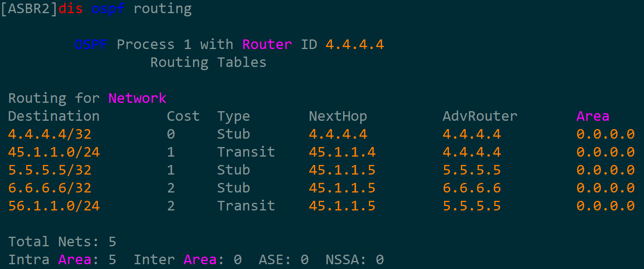Click the 'Cost' column header

(x=183, y=116)
